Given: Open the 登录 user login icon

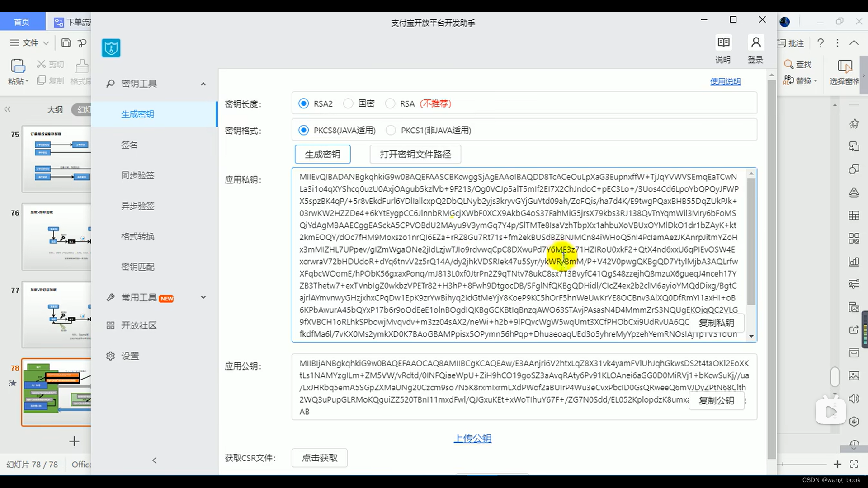Looking at the screenshot, I should (x=755, y=42).
